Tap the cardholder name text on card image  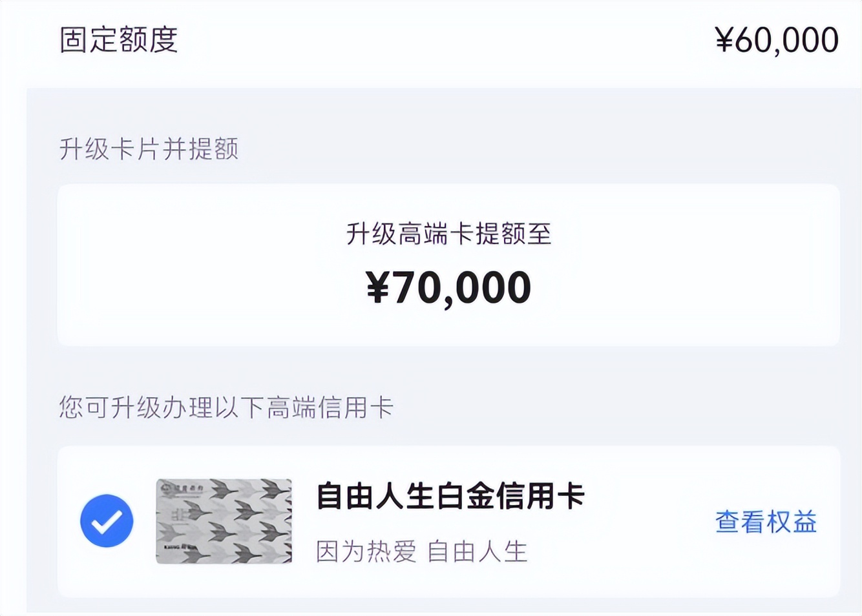coord(180,548)
